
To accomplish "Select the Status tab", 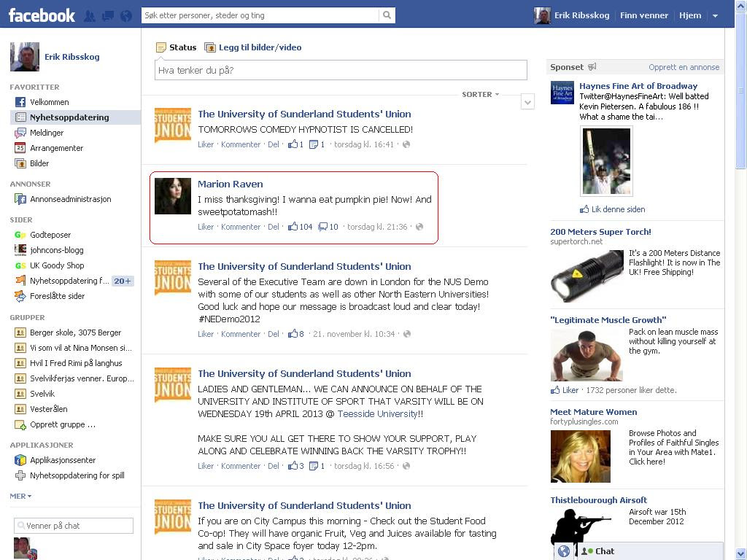I will (177, 47).
